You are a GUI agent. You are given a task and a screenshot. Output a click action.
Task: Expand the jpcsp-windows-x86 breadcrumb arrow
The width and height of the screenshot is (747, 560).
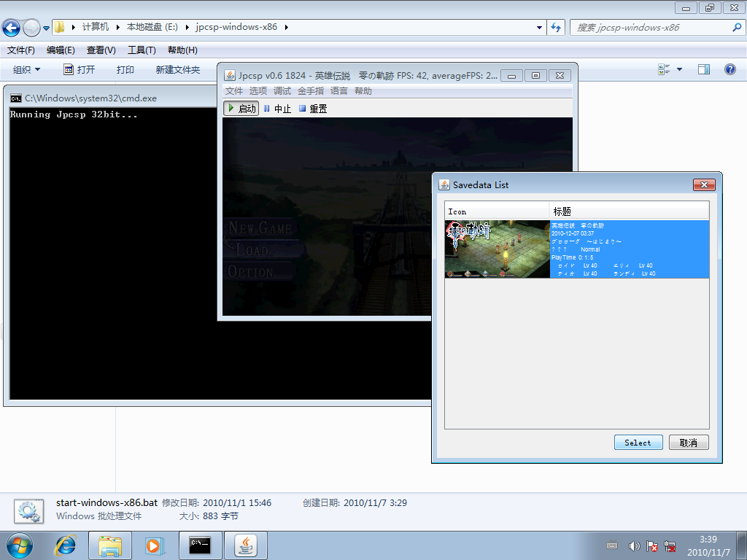[x=286, y=27]
